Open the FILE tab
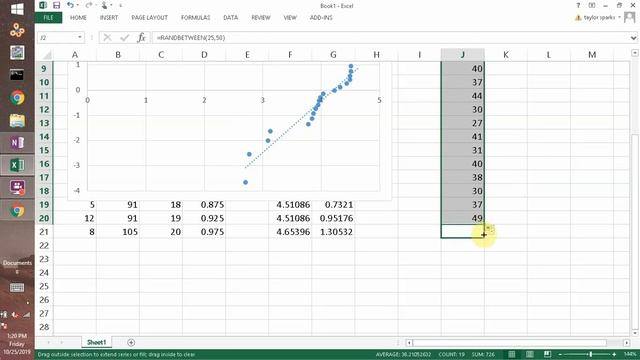640x360 pixels. click(48, 18)
